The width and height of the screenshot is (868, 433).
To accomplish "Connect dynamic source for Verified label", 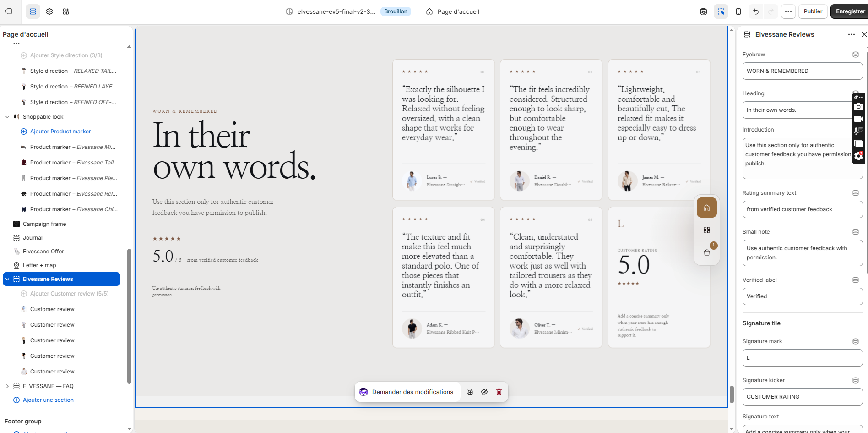I will pos(855,280).
